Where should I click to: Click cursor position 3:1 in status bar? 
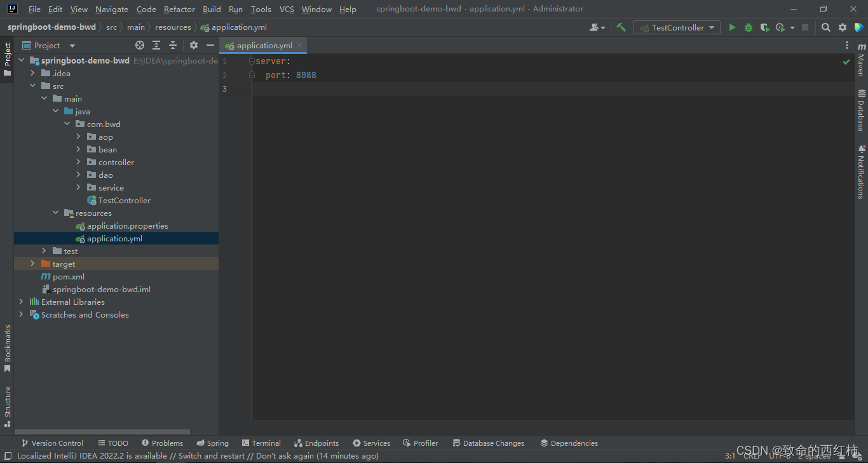[x=730, y=456]
